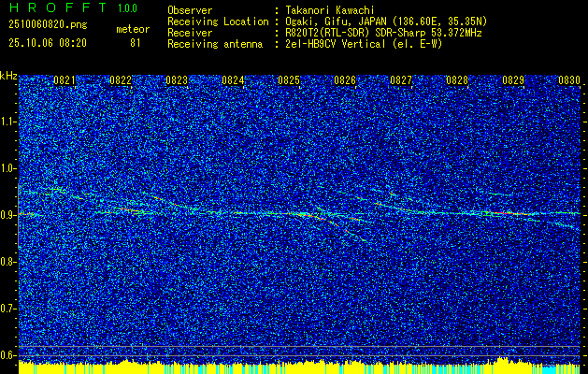
Task: Click the 0.6 kHz axis label
Action: (8, 355)
